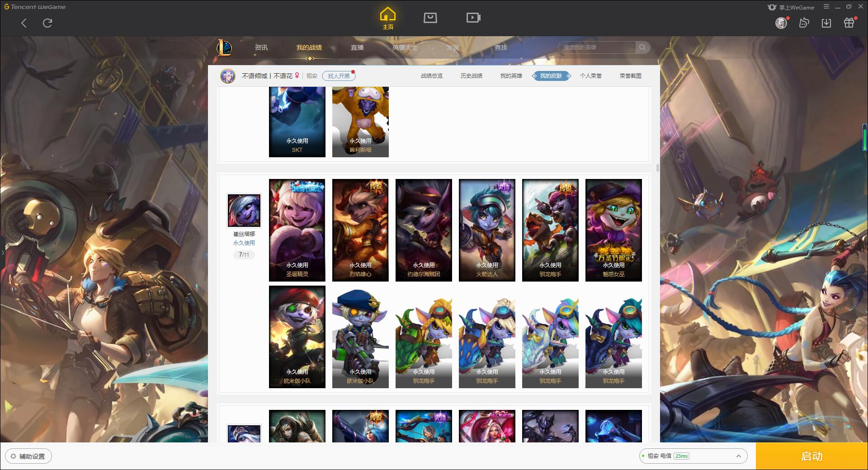The height and width of the screenshot is (470, 868).
Task: Click the search my heroes input field
Action: pos(597,47)
